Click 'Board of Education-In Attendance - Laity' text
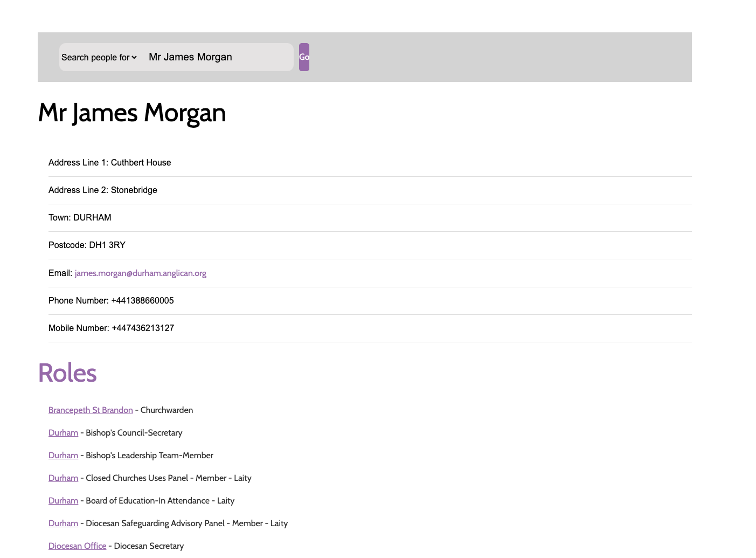Viewport: 756px width, 558px height. [160, 501]
